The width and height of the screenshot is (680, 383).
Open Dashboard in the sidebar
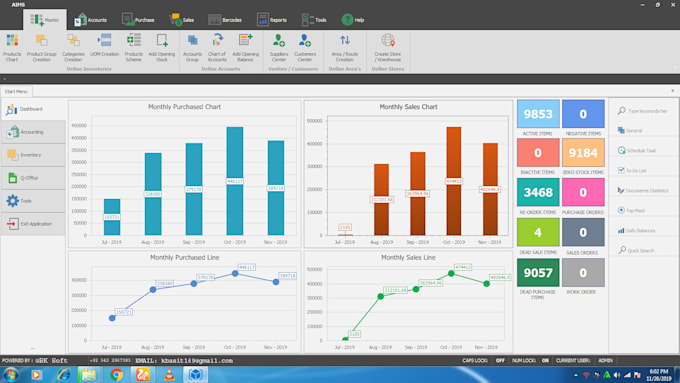pos(33,109)
